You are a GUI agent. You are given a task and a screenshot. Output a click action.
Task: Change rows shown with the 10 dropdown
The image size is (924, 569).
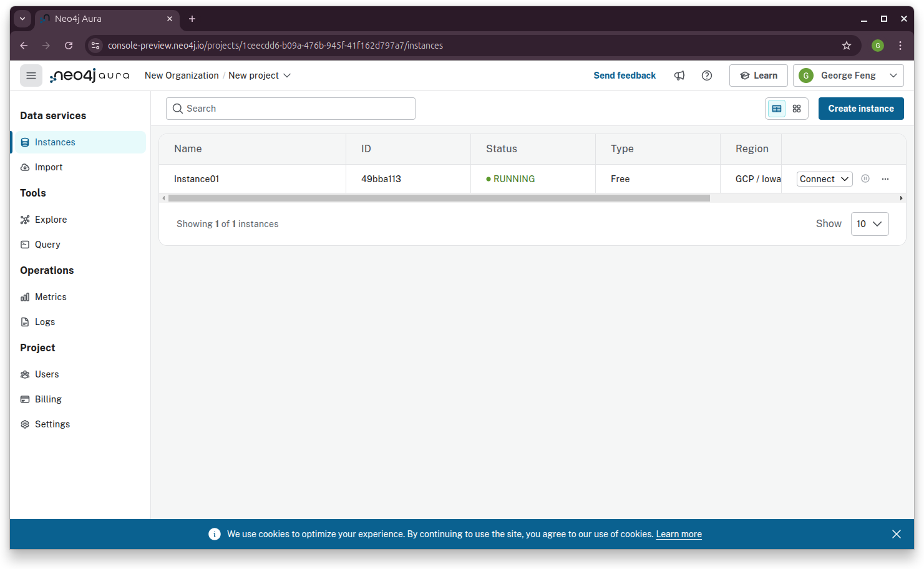870,224
